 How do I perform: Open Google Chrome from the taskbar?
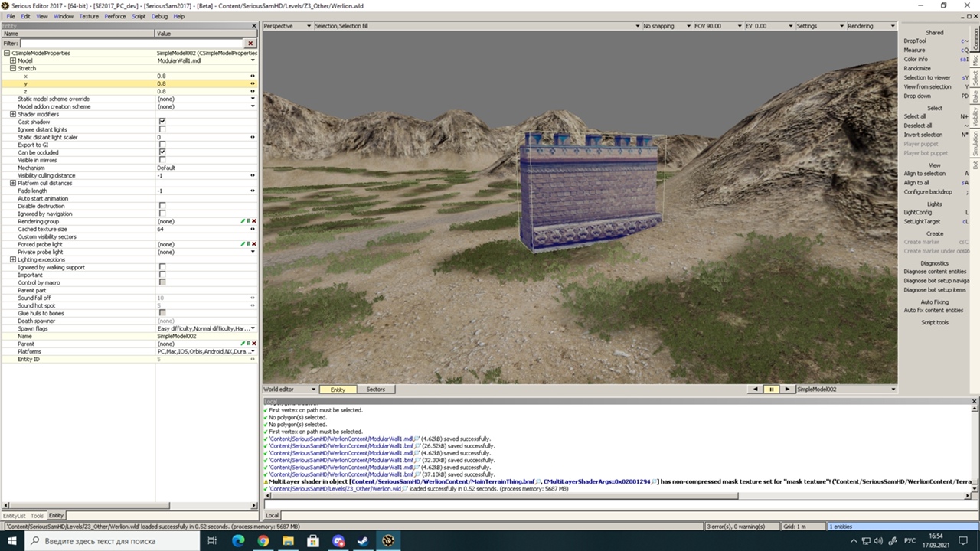(x=263, y=540)
